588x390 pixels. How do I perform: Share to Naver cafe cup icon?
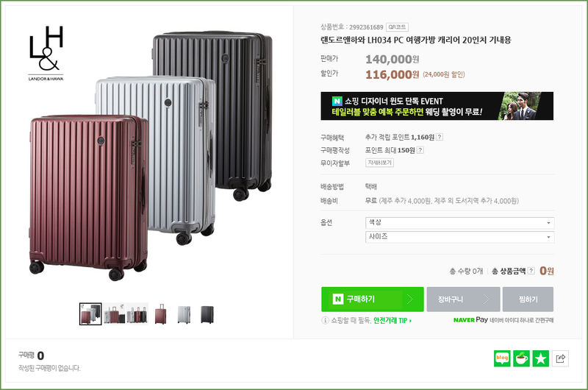tap(522, 358)
